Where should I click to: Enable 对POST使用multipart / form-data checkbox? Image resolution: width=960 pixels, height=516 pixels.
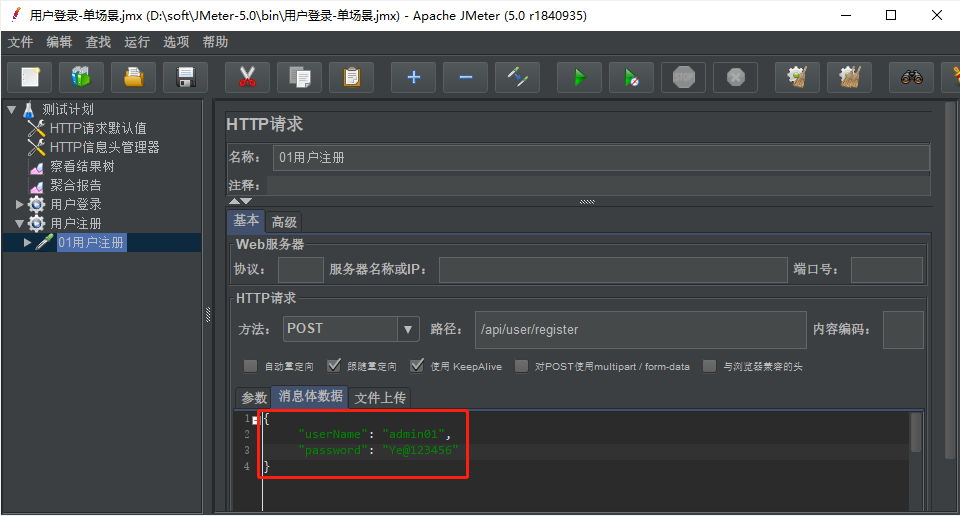coord(522,366)
